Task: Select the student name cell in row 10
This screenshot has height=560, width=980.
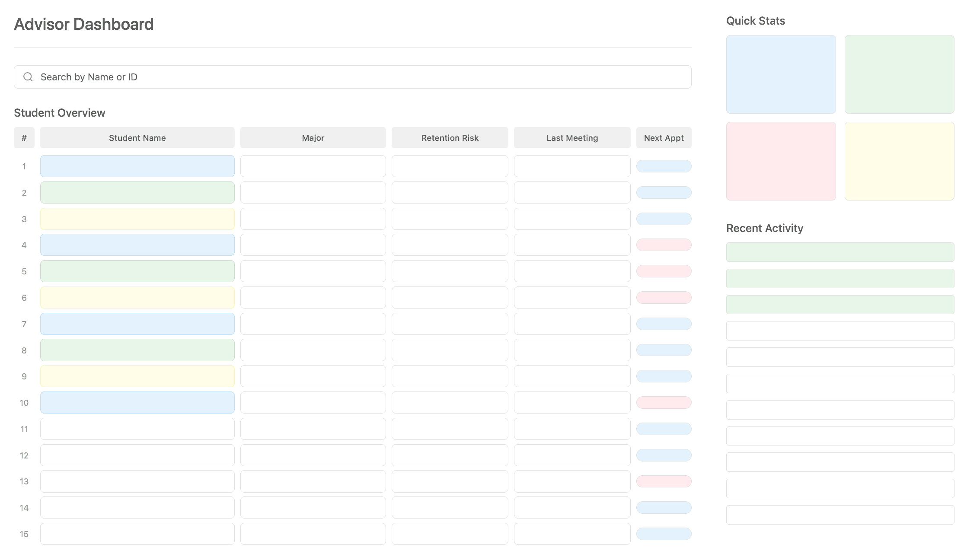Action: tap(137, 402)
